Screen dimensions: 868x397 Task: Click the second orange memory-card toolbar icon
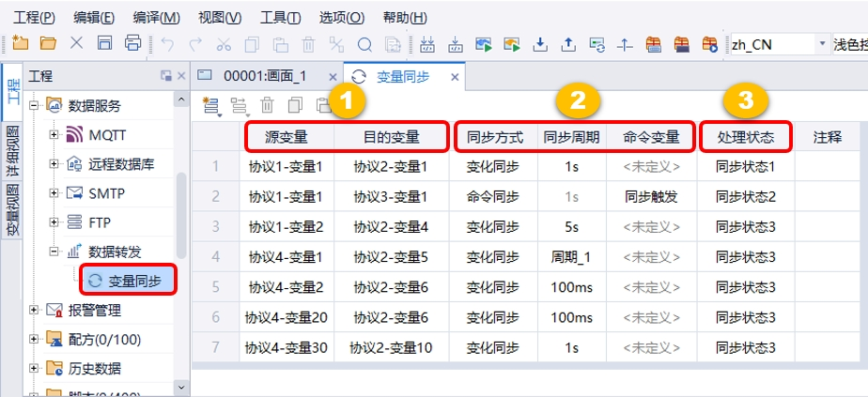[x=681, y=44]
